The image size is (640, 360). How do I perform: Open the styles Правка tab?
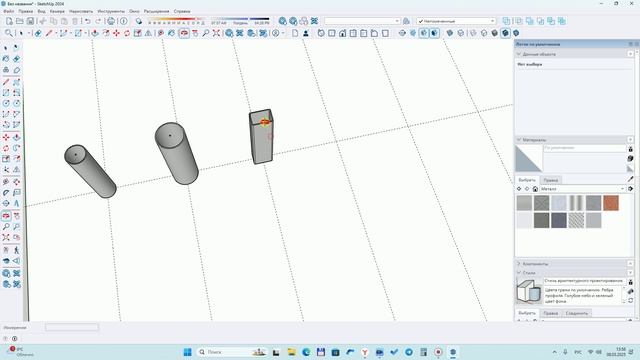pyautogui.click(x=551, y=313)
